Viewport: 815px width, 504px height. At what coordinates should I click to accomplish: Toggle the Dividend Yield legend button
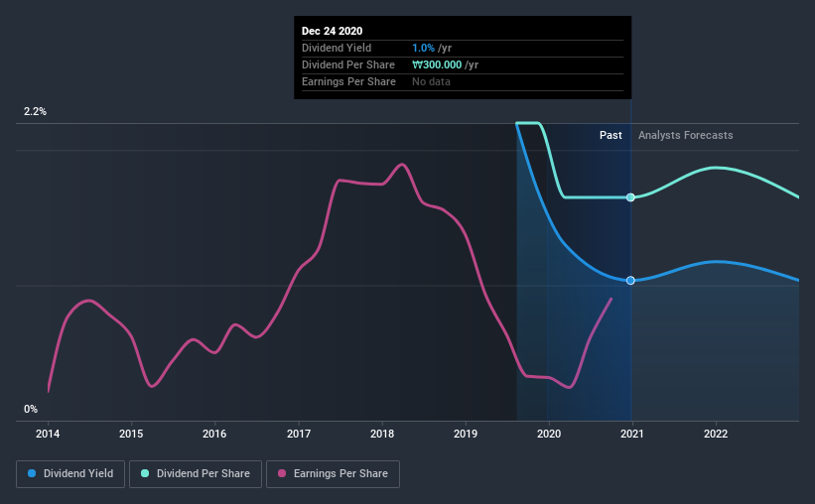pyautogui.click(x=70, y=474)
